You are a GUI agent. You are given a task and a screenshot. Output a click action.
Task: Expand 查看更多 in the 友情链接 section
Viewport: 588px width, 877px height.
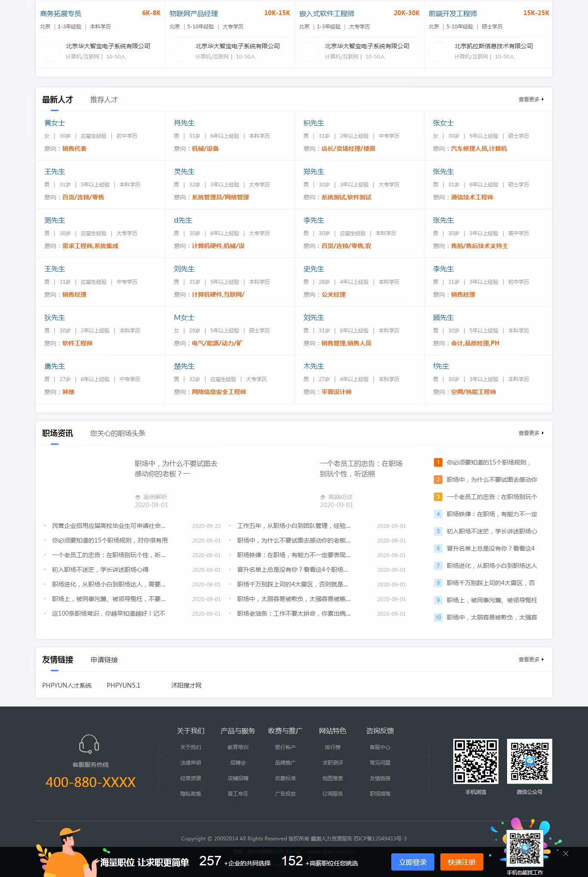(x=531, y=660)
